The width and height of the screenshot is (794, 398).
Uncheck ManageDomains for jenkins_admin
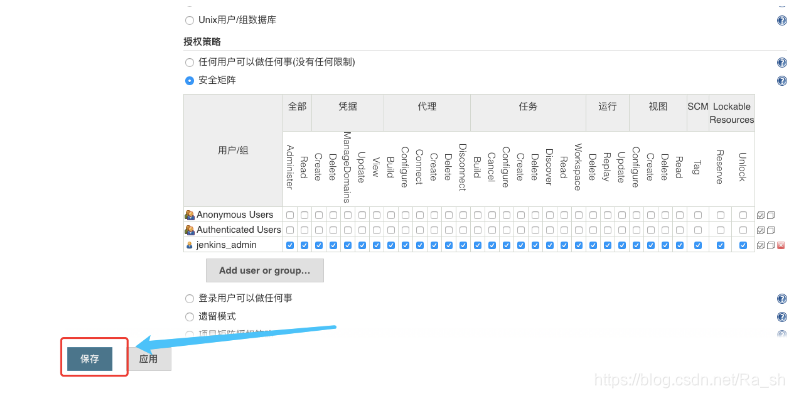pyautogui.click(x=347, y=245)
